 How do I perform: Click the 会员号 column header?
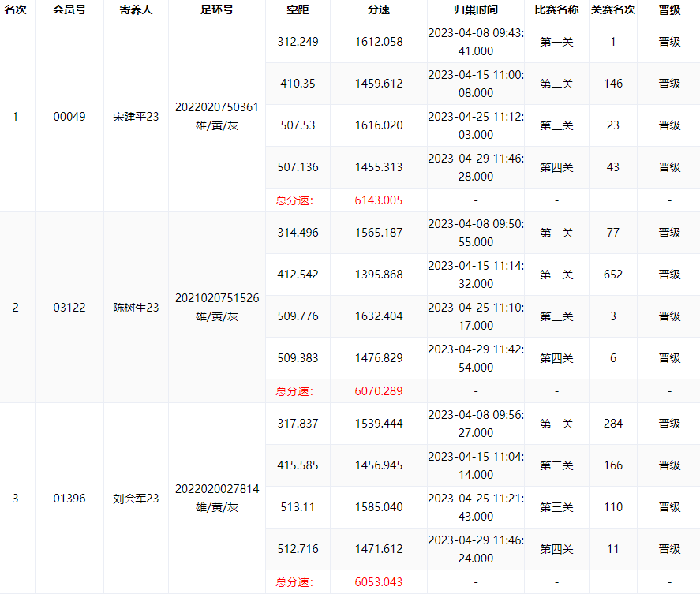click(x=69, y=9)
